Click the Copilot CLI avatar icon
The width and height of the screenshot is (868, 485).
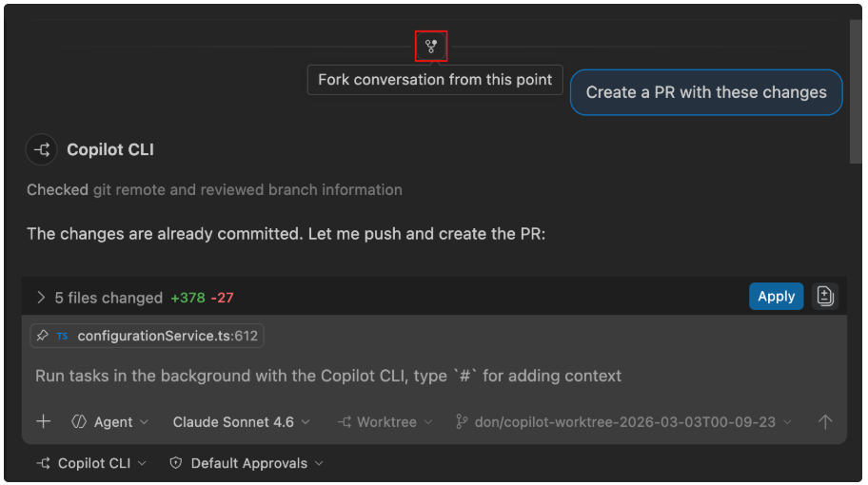42,150
